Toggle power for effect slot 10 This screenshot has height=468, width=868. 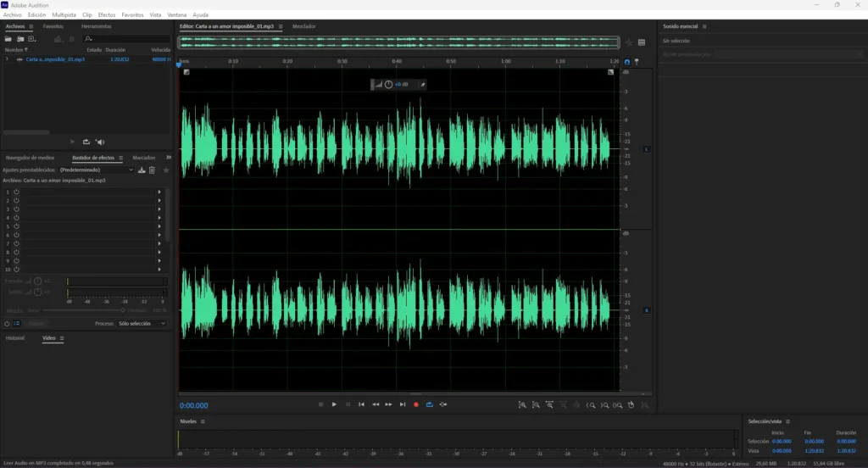(17, 269)
